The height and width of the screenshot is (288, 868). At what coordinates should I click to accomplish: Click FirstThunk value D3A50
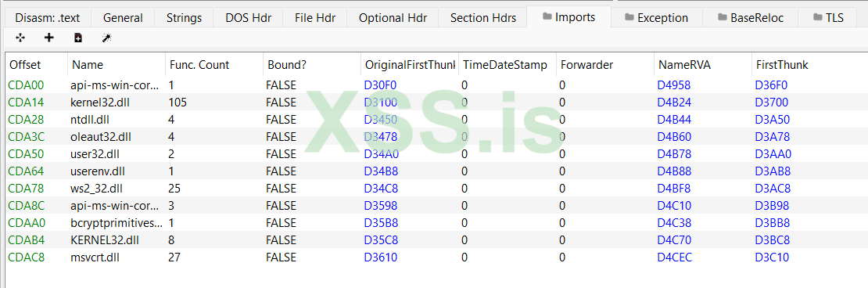(773, 120)
